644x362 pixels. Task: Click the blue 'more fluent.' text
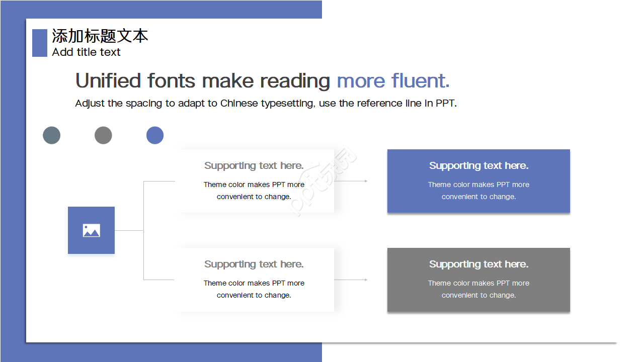pos(393,81)
